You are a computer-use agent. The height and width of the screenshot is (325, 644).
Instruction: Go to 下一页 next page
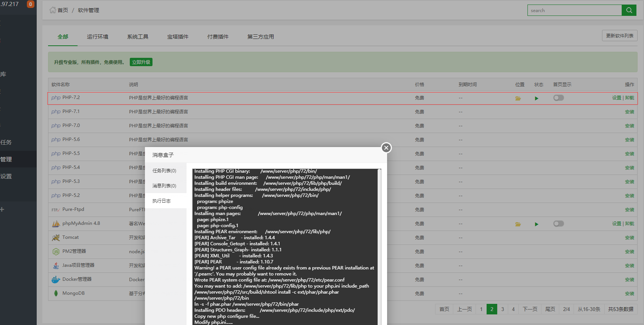tap(530, 309)
